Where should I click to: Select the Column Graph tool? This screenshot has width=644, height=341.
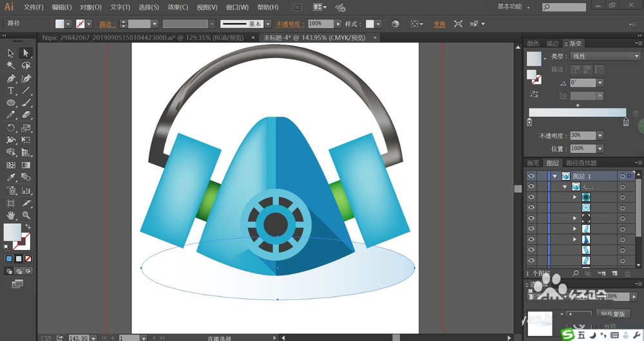[26, 190]
